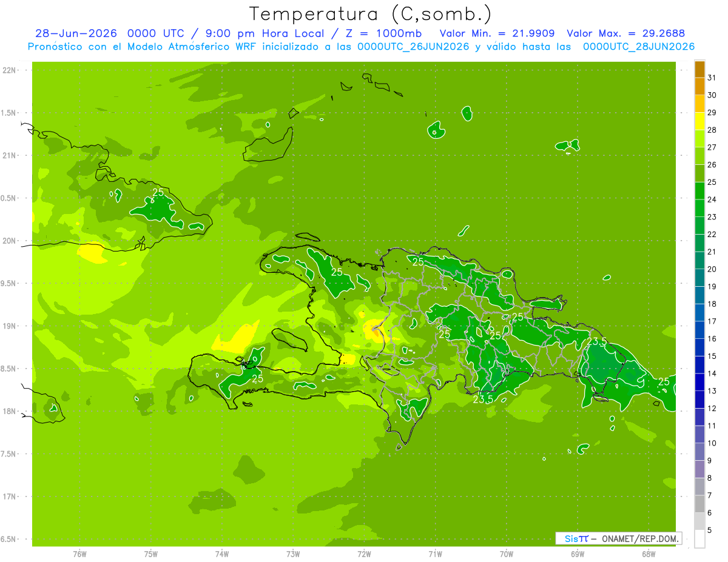The height and width of the screenshot is (562, 728).
Task: Click Gonâve Island outline in the Haitian gulf
Action: (289, 340)
